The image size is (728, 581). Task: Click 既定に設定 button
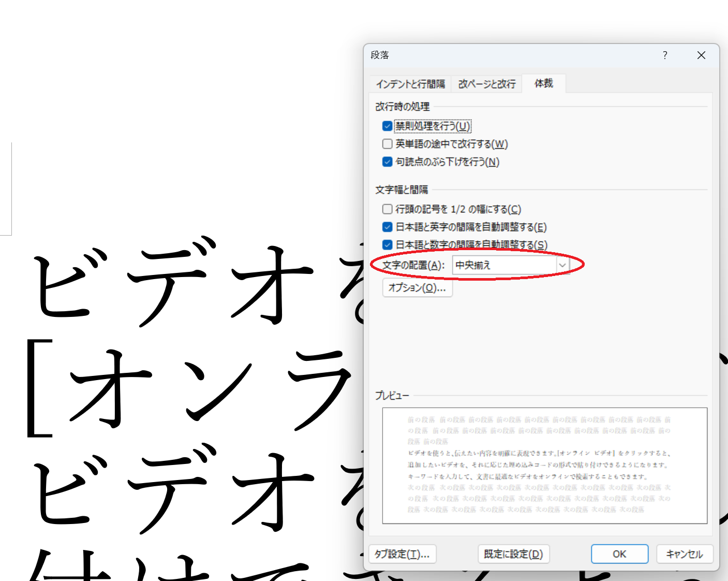pyautogui.click(x=513, y=554)
